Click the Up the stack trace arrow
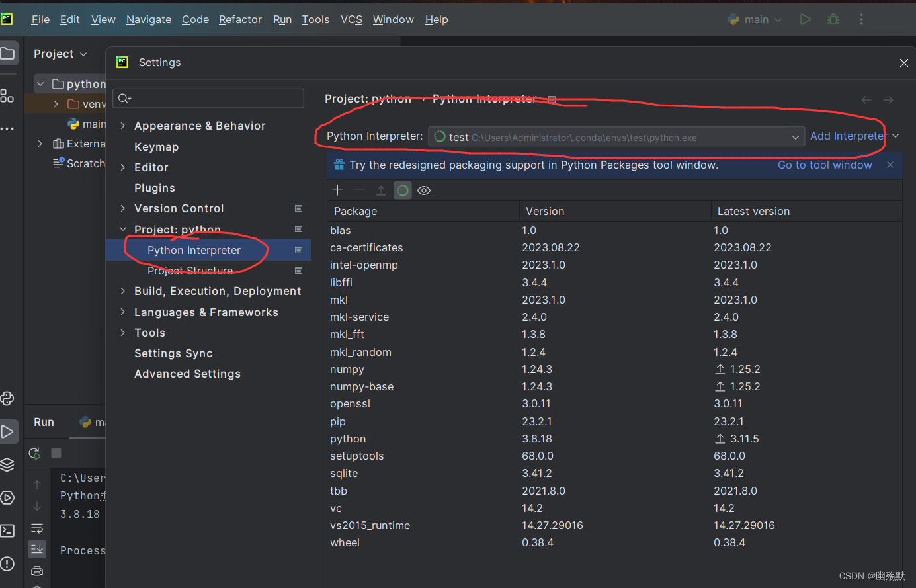This screenshot has height=588, width=916. (x=37, y=485)
